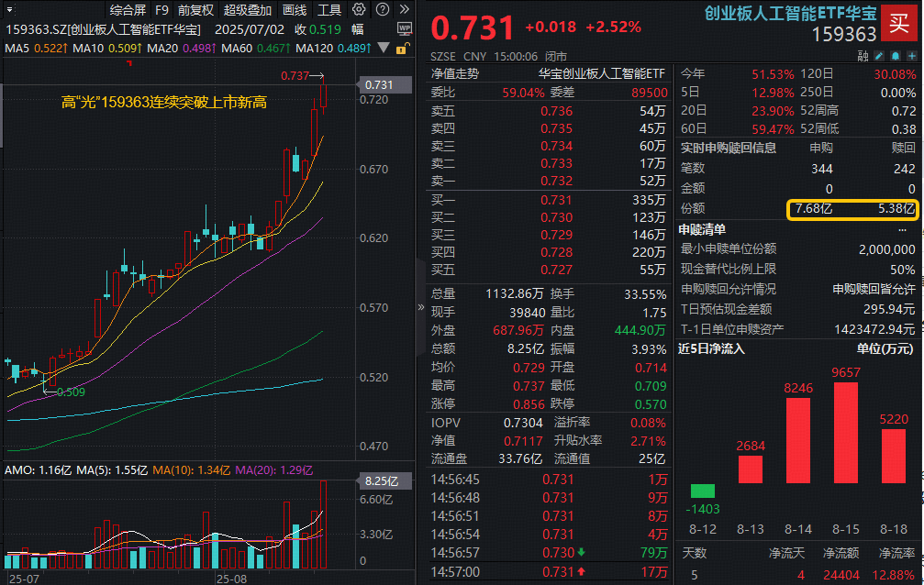Select the 买五 0.727 bid row
924x585 pixels.
point(548,270)
